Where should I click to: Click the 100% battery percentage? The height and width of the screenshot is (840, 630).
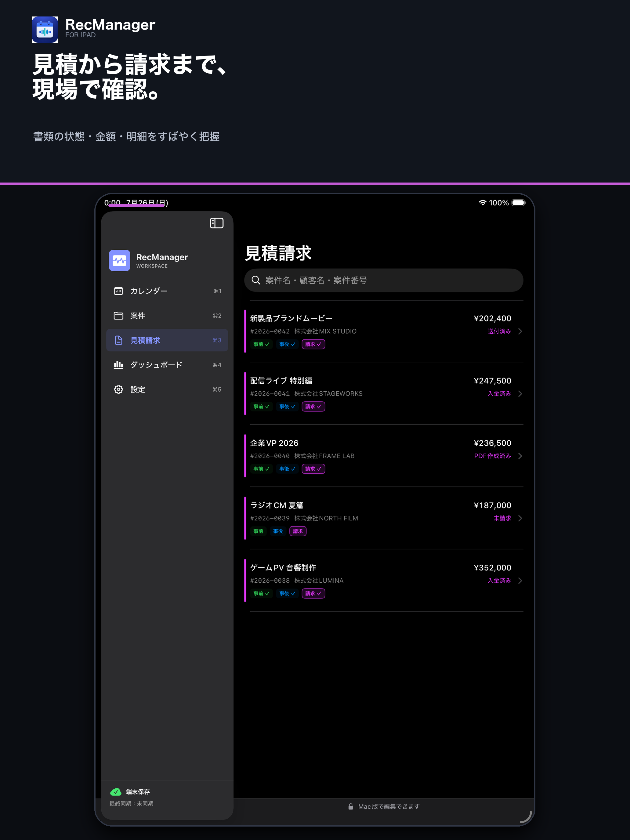click(x=499, y=203)
